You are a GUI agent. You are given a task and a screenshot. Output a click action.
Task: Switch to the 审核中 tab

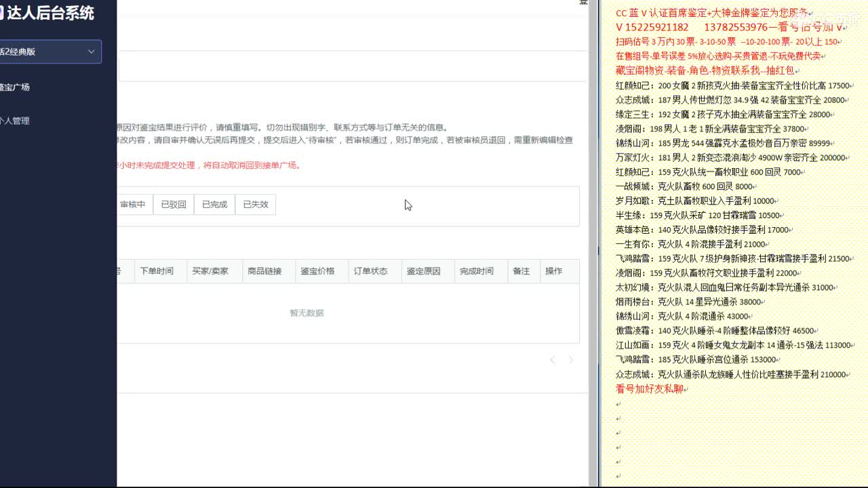tap(133, 205)
